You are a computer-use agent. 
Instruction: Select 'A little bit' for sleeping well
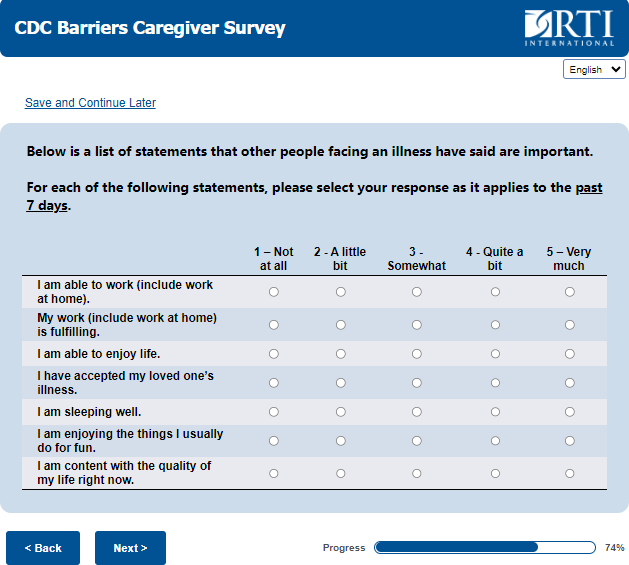[341, 412]
